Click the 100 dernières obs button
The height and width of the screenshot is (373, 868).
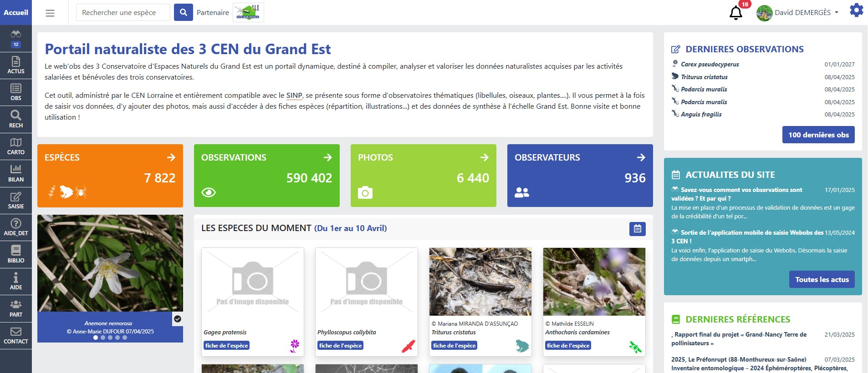click(818, 135)
